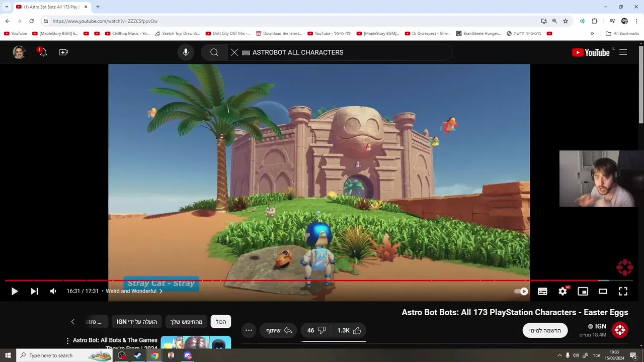Open the tab search dropdown arrow
Viewport: 644px width, 362px height.
point(7,7)
